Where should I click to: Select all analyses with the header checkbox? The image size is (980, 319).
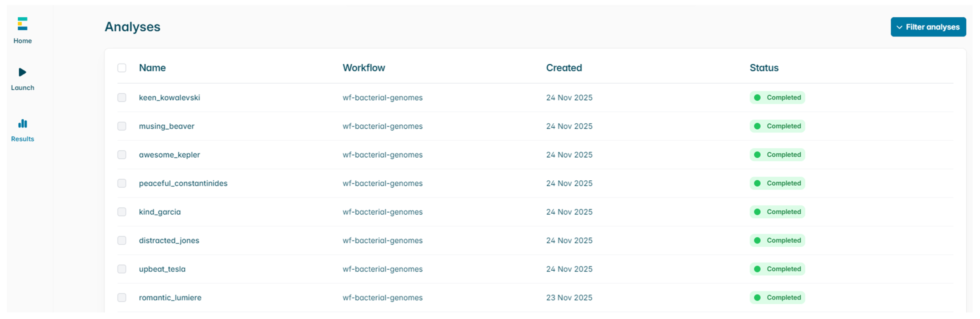pyautogui.click(x=122, y=68)
